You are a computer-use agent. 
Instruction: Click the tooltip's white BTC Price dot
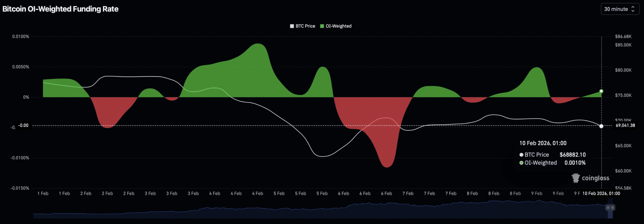[x=521, y=155]
